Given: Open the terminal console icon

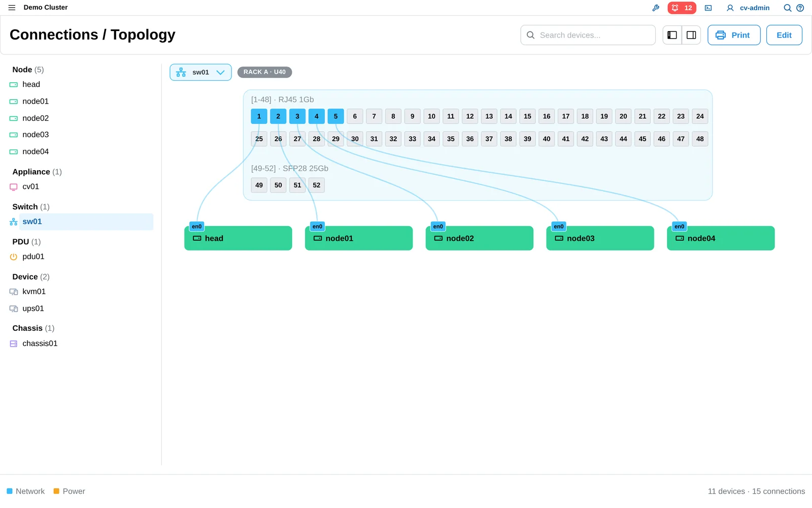Looking at the screenshot, I should (708, 8).
